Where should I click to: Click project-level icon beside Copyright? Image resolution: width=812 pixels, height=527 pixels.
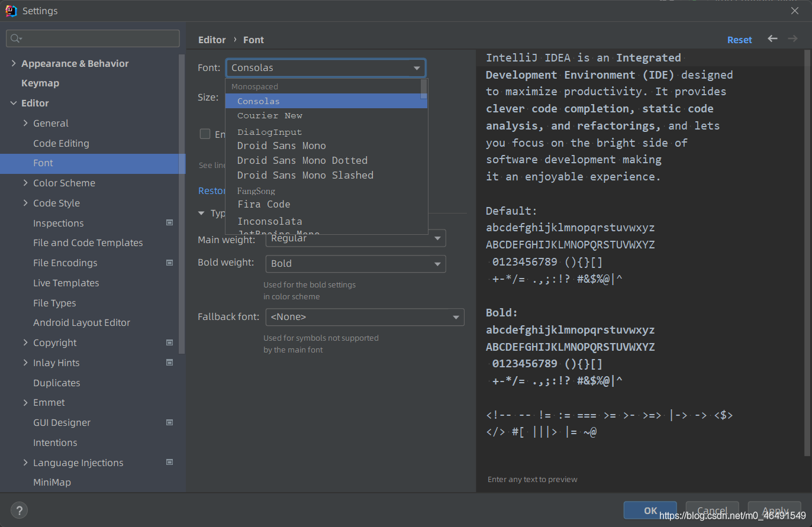click(170, 342)
